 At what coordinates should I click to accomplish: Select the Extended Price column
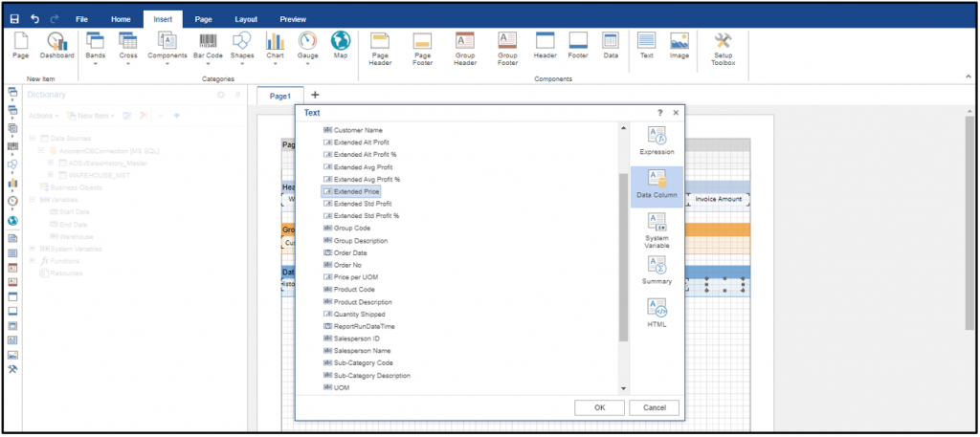[x=351, y=191]
